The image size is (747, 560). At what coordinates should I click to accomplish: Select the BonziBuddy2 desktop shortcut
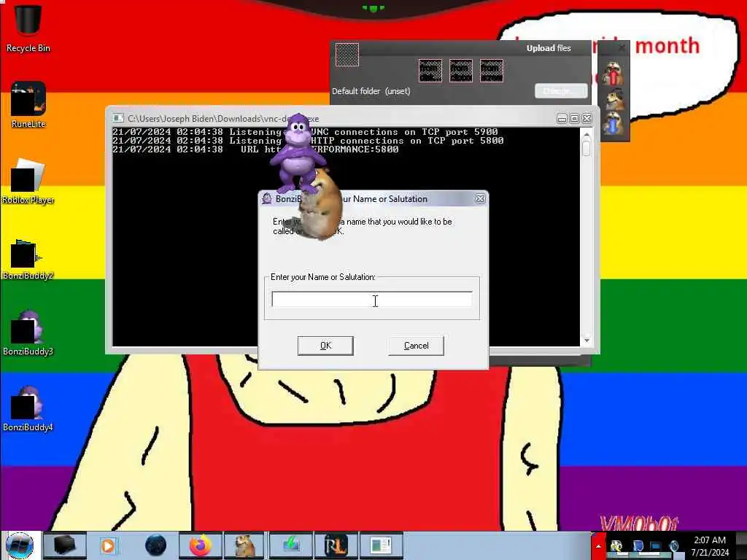[x=28, y=259]
